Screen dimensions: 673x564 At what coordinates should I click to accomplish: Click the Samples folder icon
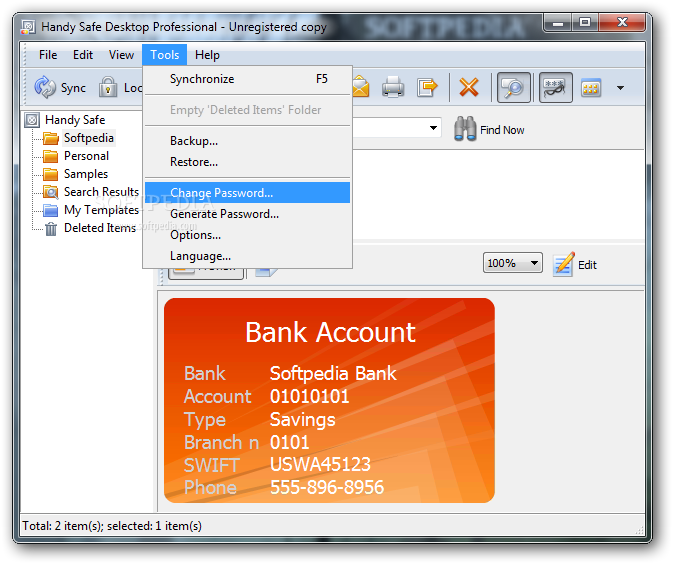pyautogui.click(x=51, y=174)
